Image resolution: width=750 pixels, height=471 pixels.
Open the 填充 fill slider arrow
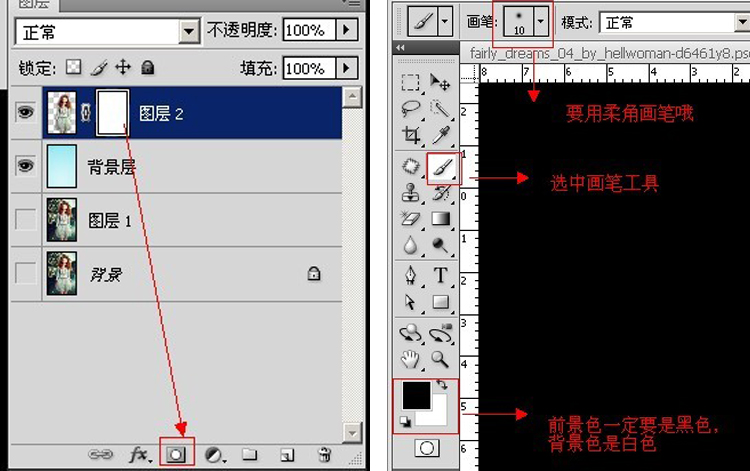pyautogui.click(x=347, y=68)
